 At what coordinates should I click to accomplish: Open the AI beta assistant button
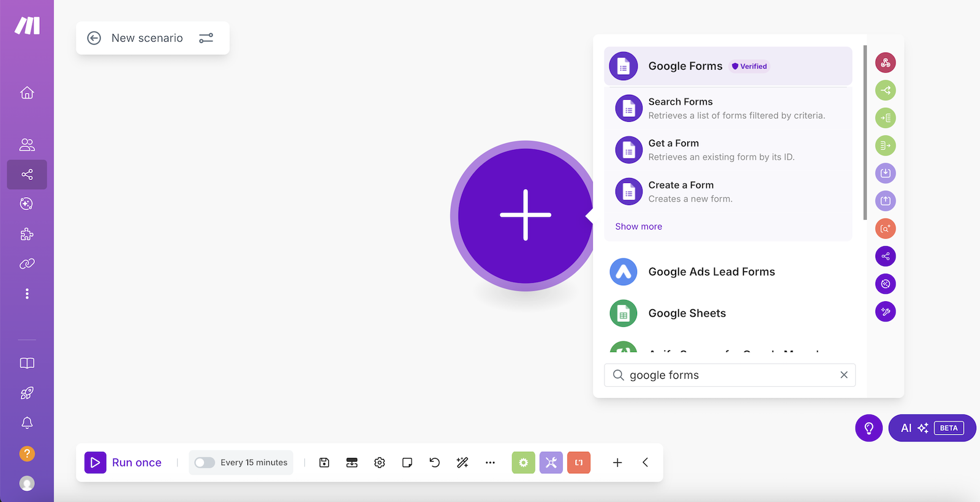[932, 428]
